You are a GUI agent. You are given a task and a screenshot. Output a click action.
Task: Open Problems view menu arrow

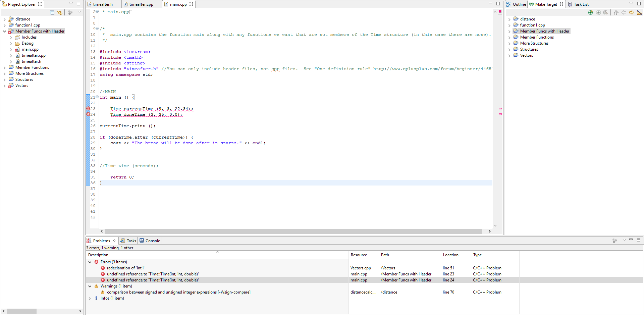tap(624, 240)
